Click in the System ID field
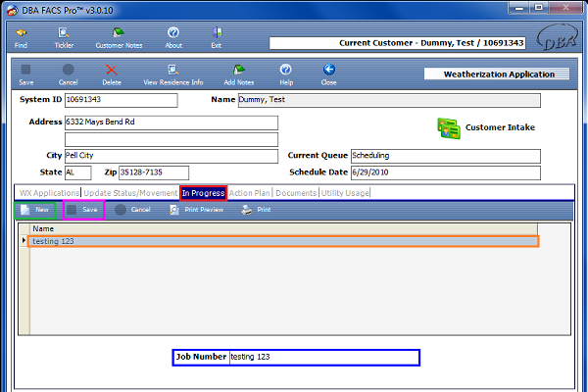 [122, 100]
